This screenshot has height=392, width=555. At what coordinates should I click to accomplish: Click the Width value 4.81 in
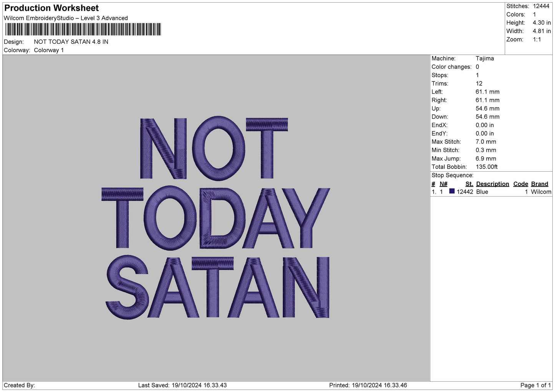tap(542, 31)
